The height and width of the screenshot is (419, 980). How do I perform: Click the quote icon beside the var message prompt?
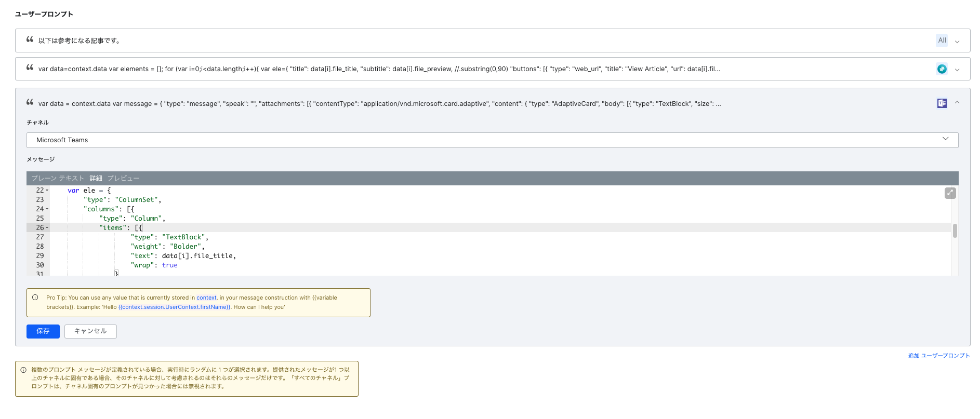[x=30, y=102]
